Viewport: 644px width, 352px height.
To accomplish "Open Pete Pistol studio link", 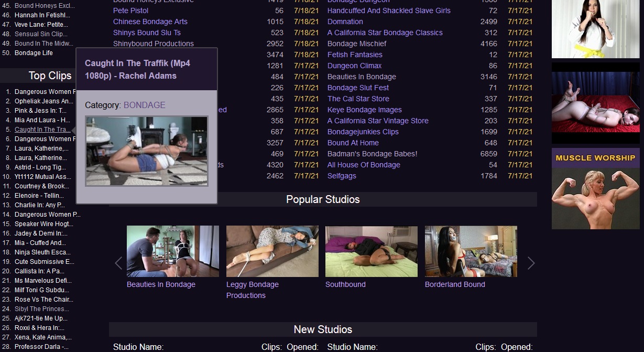I will click(130, 10).
